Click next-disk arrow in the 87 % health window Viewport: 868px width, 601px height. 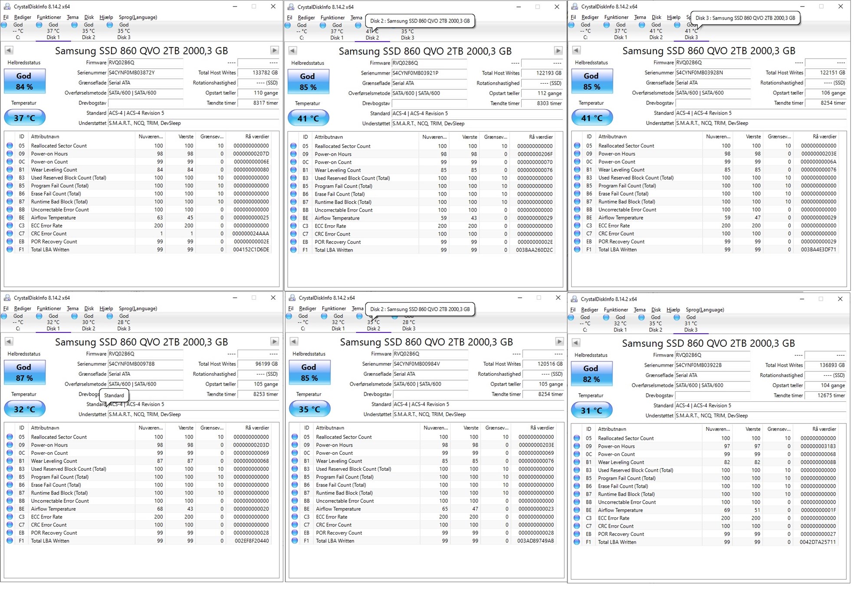click(x=274, y=342)
